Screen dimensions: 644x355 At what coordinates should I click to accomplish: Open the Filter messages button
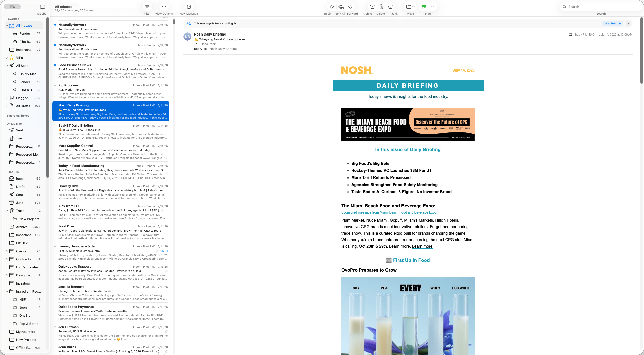[147, 7]
